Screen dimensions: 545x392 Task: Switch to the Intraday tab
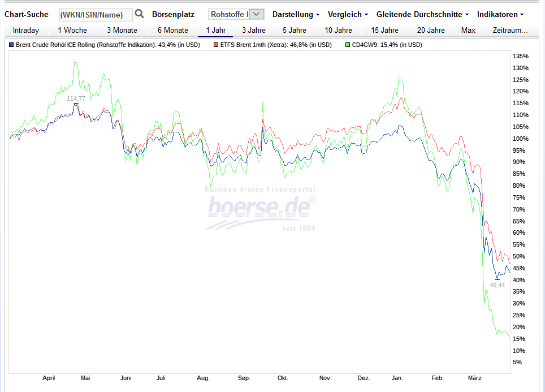click(x=25, y=30)
